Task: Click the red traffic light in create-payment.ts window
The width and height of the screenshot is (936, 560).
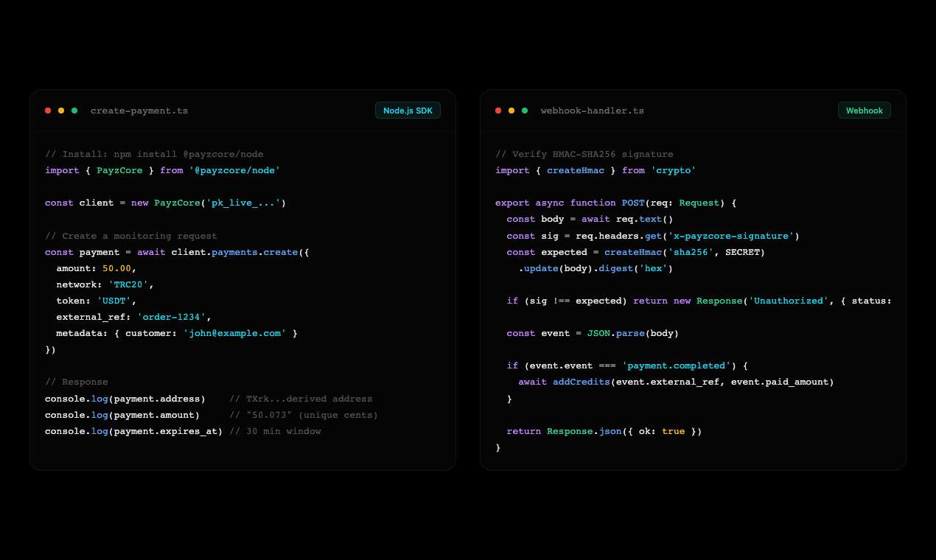Action: point(48,110)
